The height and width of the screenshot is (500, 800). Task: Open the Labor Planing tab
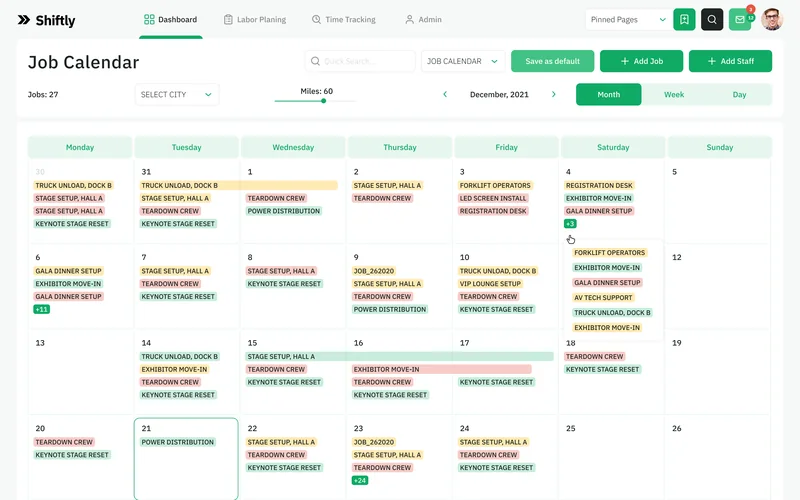255,19
